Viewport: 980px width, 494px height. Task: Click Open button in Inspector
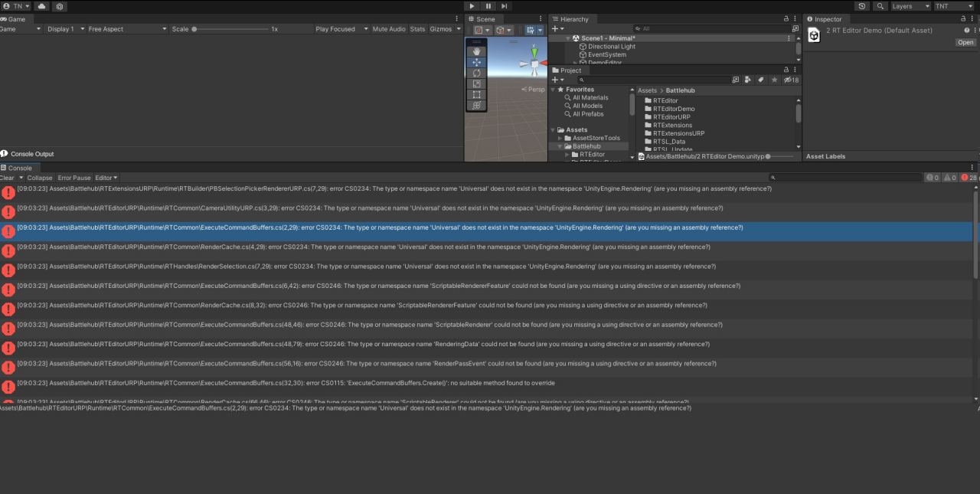(x=965, y=42)
